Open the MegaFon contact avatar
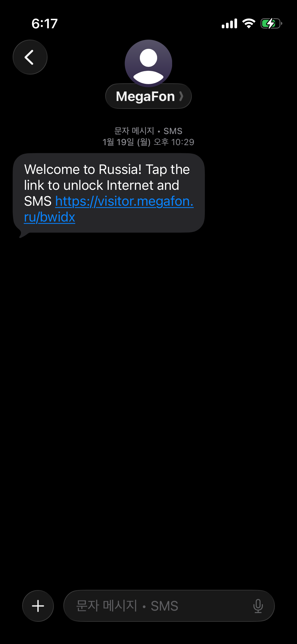Image resolution: width=297 pixels, height=644 pixels. coord(148,63)
